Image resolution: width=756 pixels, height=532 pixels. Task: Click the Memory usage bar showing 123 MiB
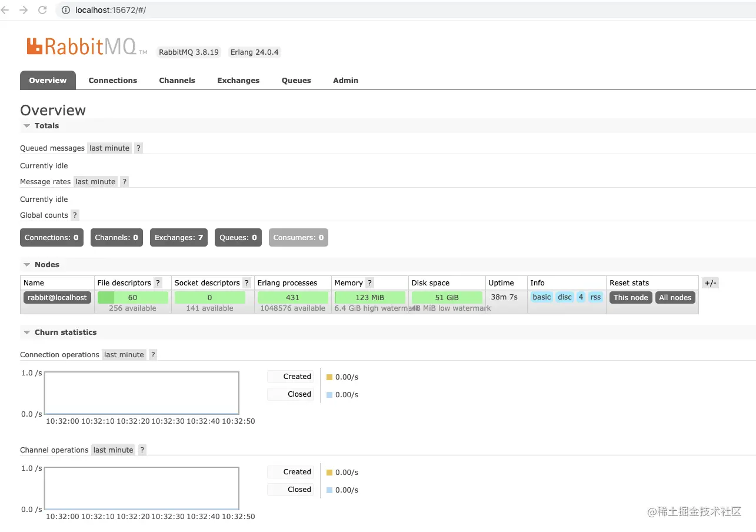tap(370, 298)
